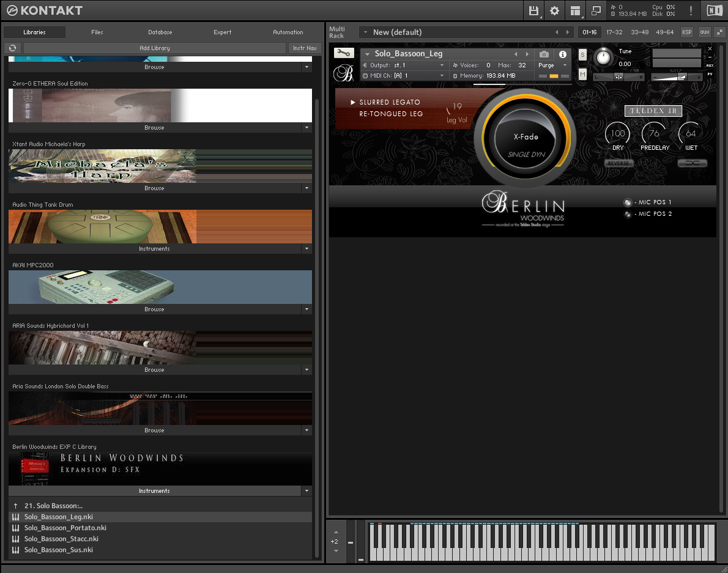The height and width of the screenshot is (573, 728).
Task: Open the New (default) multi dropdown
Action: [365, 32]
